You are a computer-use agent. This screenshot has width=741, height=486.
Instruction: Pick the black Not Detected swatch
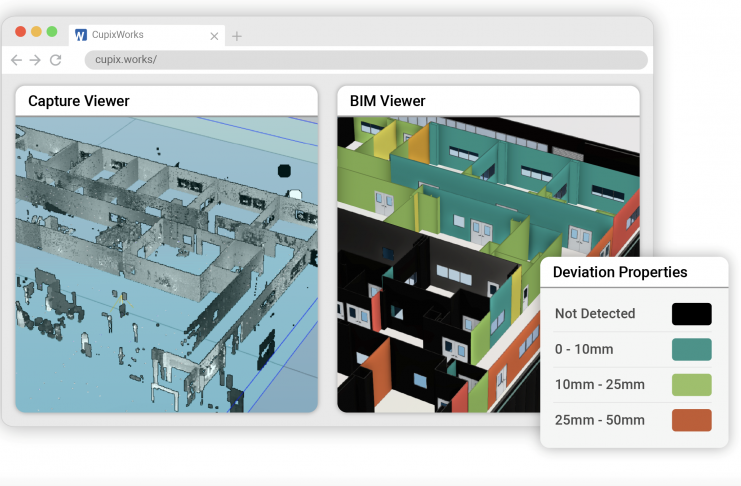(x=692, y=314)
